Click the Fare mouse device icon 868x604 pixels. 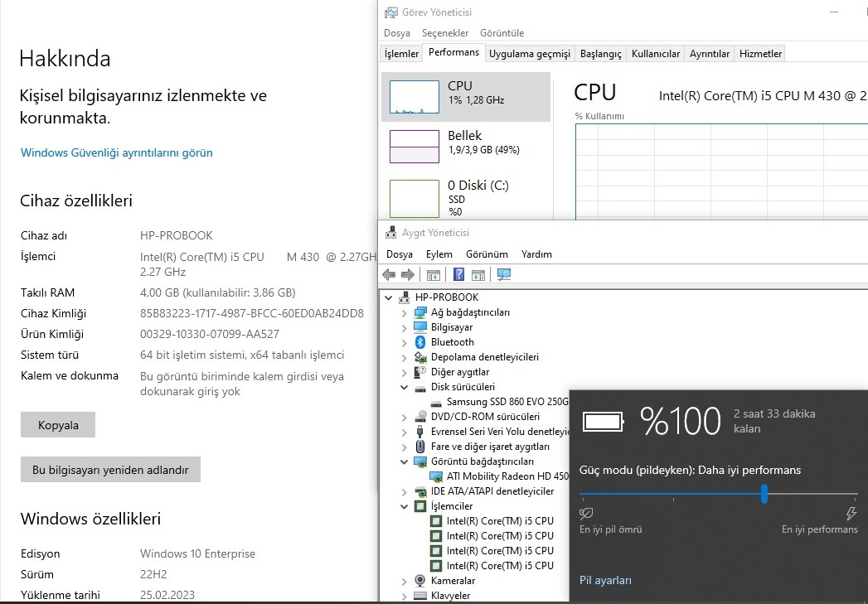click(x=420, y=447)
